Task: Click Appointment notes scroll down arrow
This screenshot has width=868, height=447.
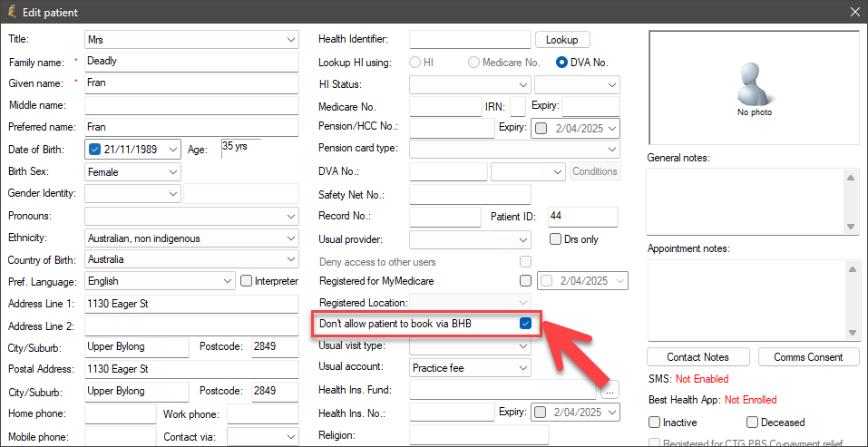Action: tap(850, 333)
